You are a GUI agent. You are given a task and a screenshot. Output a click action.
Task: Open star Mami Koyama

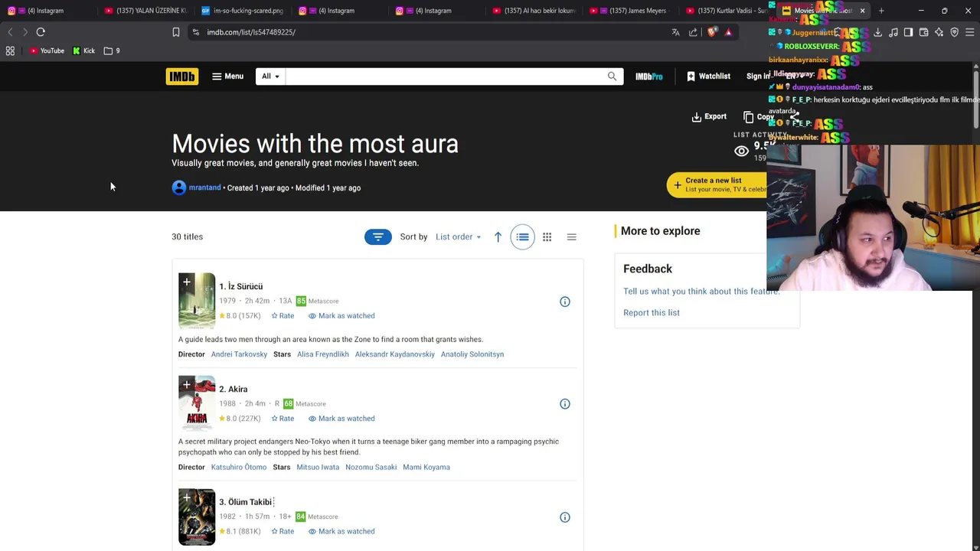pyautogui.click(x=426, y=467)
